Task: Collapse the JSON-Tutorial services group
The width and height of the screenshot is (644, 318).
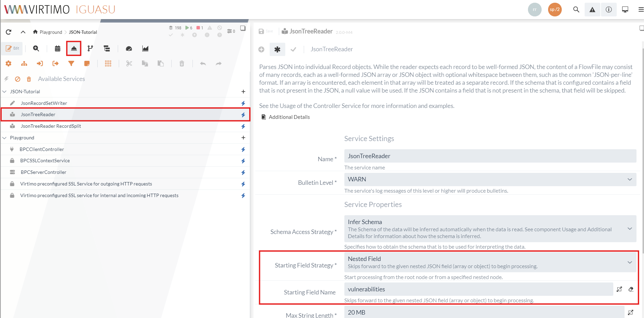Action: click(x=4, y=92)
